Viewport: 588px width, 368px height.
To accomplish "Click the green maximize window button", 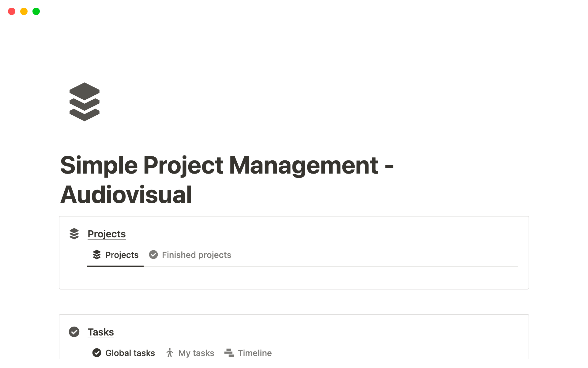I will (x=36, y=11).
